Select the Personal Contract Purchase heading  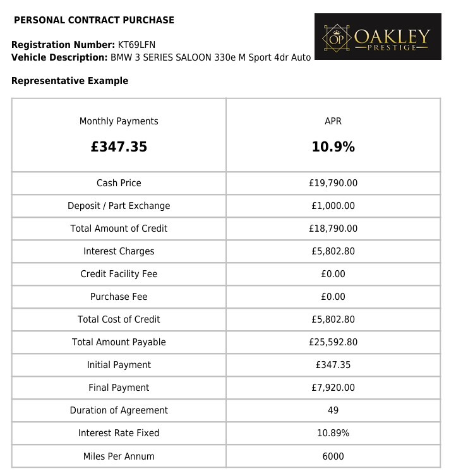94,20
